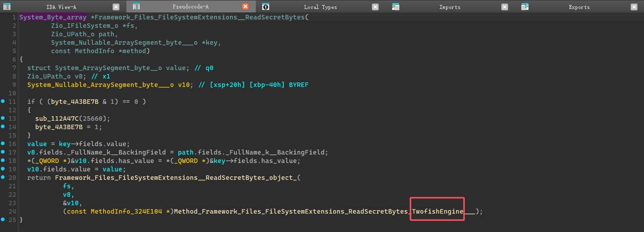
Task: Click the IDA View-A tab icon
Action: (x=7, y=7)
